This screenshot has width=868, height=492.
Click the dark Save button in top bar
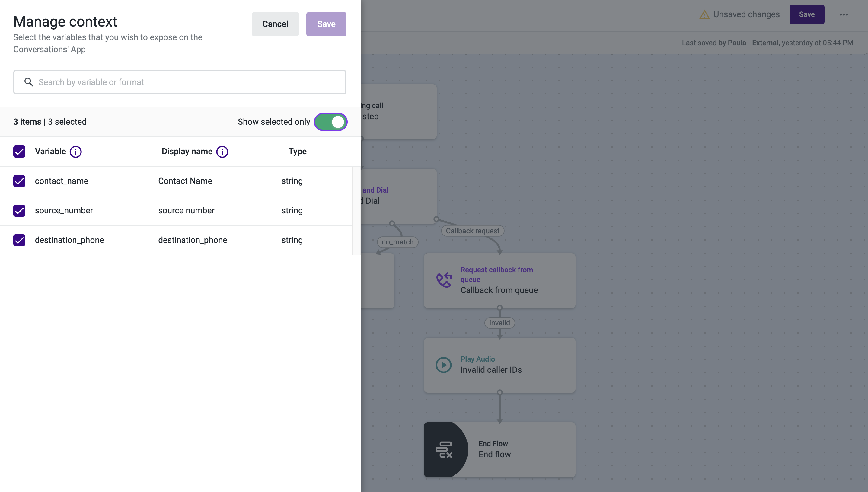point(806,14)
